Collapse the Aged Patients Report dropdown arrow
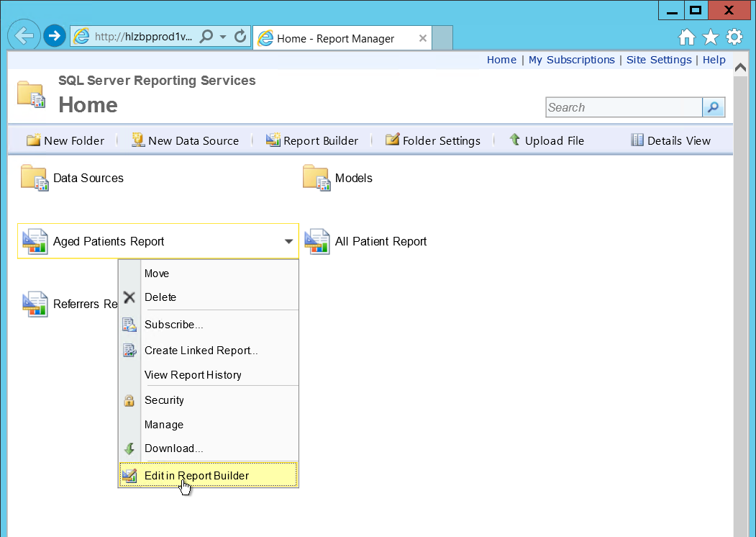The height and width of the screenshot is (537, 756). coord(288,241)
